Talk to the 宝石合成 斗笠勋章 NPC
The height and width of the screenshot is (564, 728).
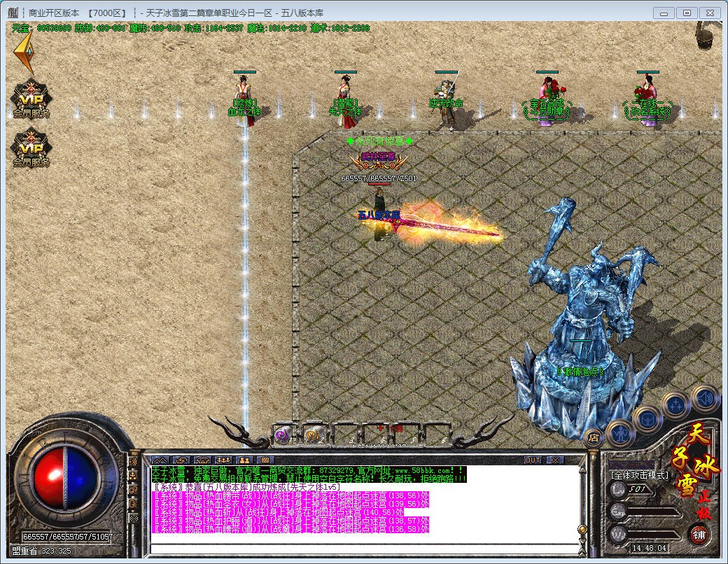(x=547, y=102)
